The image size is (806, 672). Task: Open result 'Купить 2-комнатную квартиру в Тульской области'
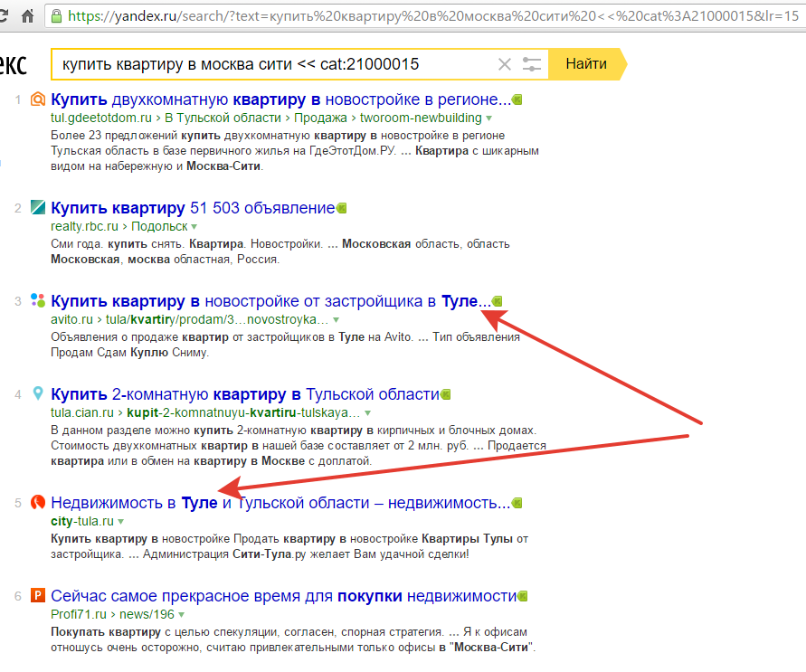(x=245, y=394)
